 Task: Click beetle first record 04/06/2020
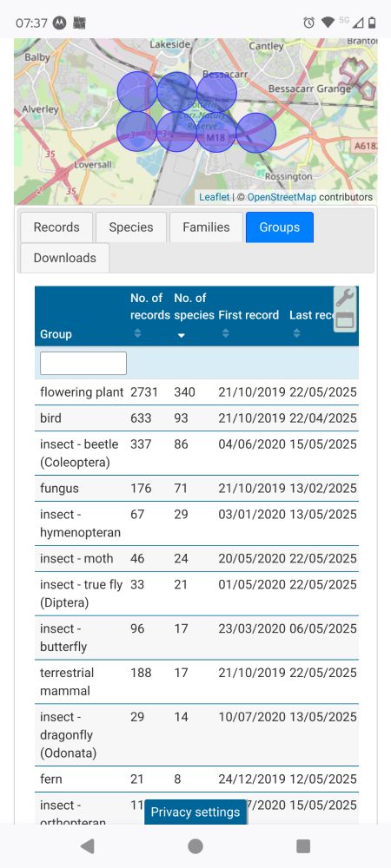coord(252,444)
